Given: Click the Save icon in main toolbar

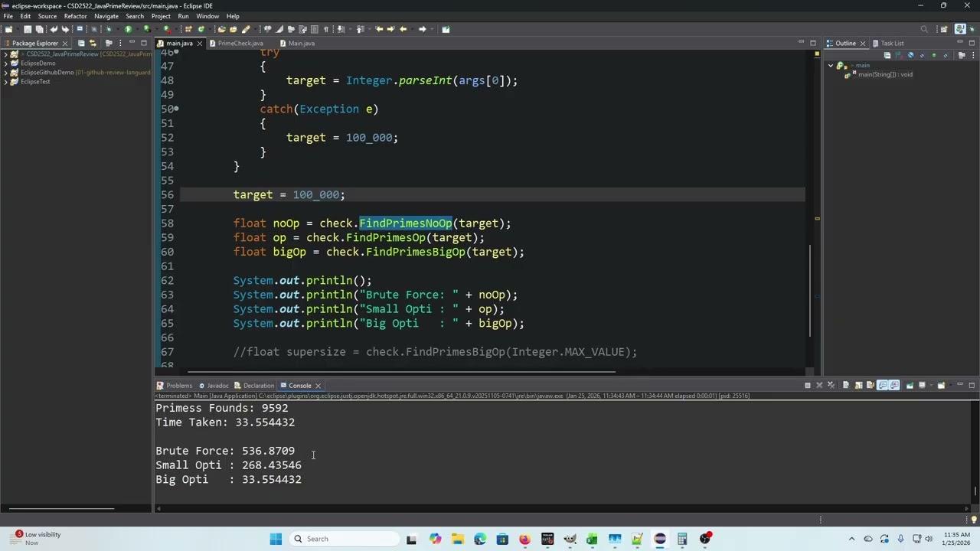Looking at the screenshot, I should pyautogui.click(x=28, y=29).
